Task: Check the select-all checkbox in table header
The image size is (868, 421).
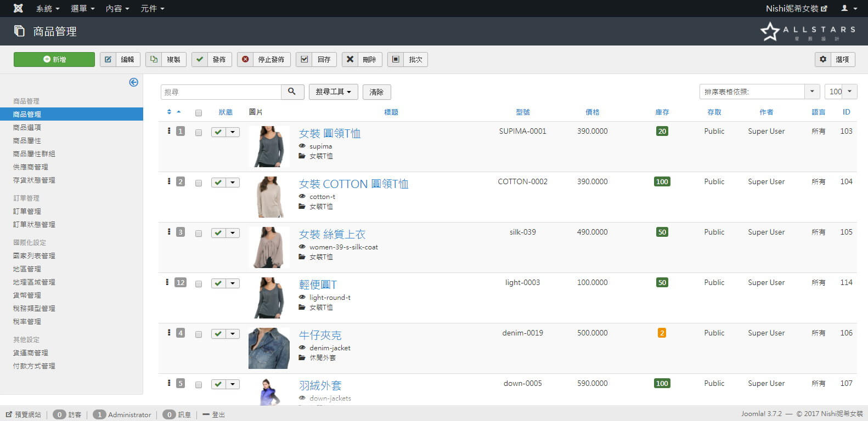Action: pos(199,113)
